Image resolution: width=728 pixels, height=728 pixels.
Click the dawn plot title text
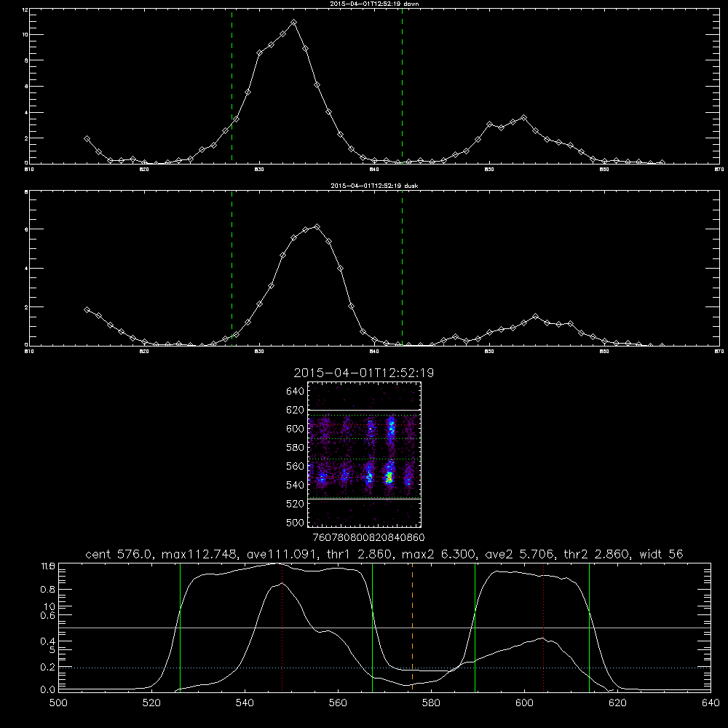click(x=373, y=3)
